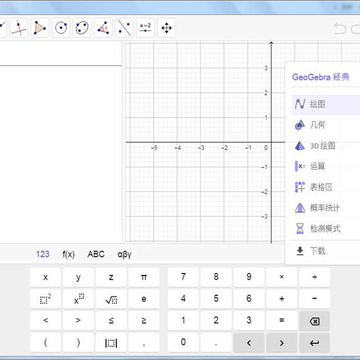Open the 概率统计 probability perspective
Screen dimensions: 360x360
tap(326, 208)
